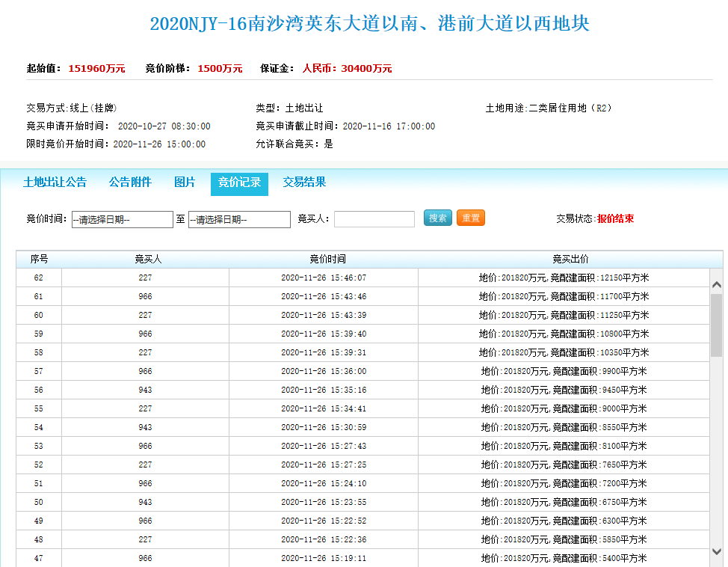Open the 公告附件 tab
The width and height of the screenshot is (728, 567).
130,183
